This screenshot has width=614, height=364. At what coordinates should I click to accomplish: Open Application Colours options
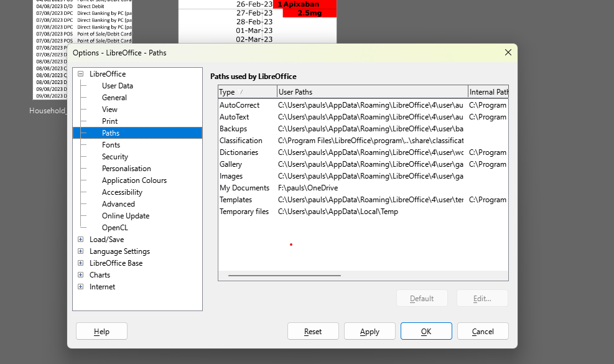(134, 180)
